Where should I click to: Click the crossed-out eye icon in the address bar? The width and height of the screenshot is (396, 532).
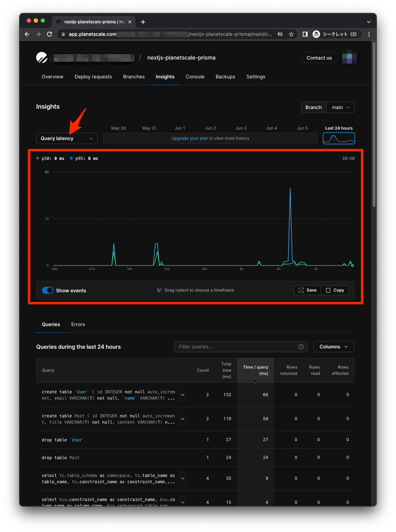point(280,34)
